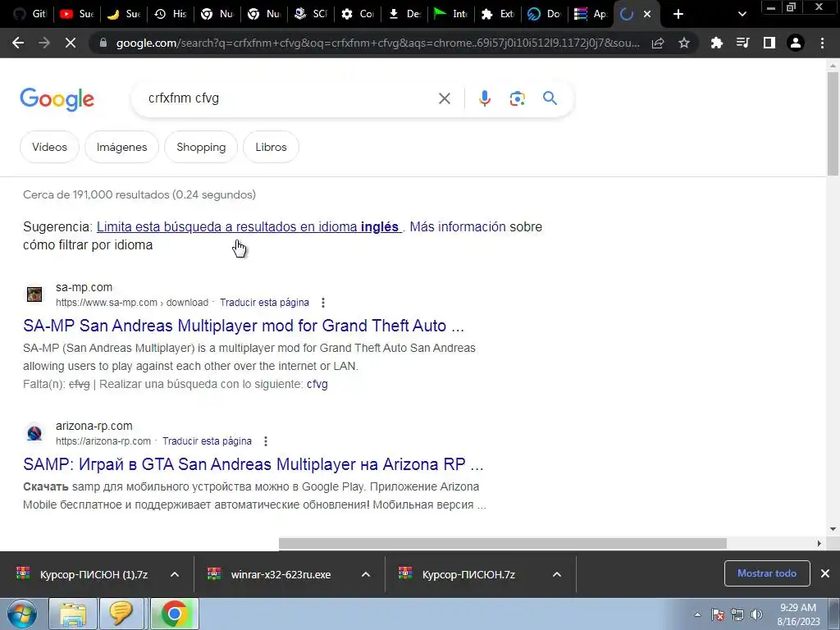Switch to the History tab
Image resolution: width=840 pixels, height=630 pixels.
(171, 14)
